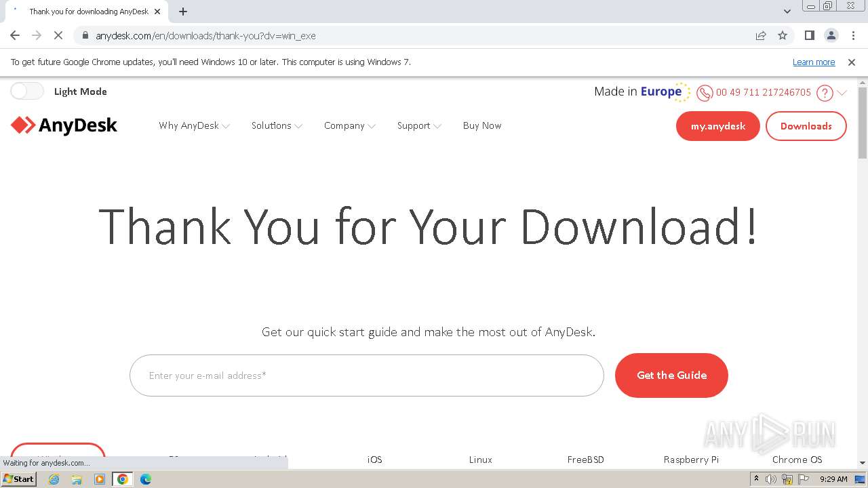Image resolution: width=868 pixels, height=488 pixels.
Task: Show hidden system tray icons
Action: [x=757, y=479]
